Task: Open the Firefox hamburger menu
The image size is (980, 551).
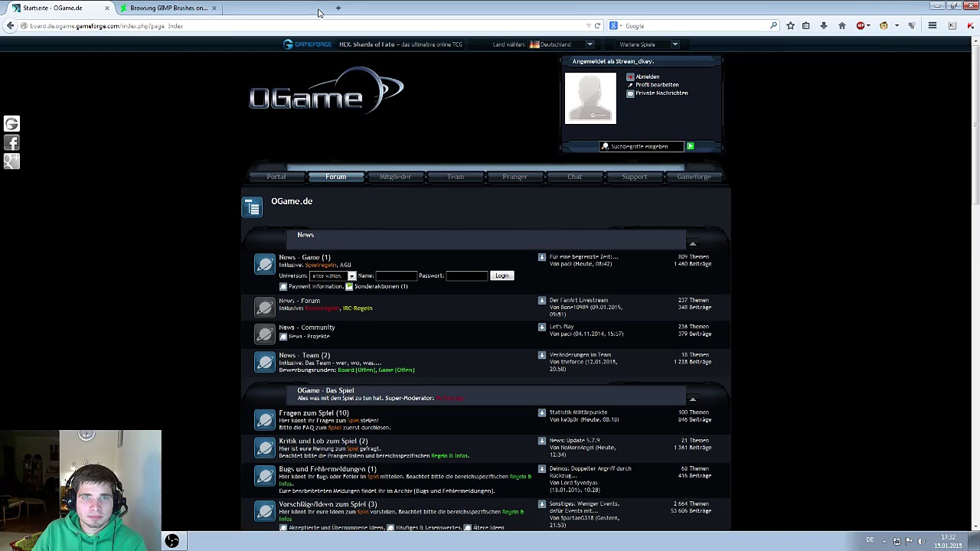Action: pos(933,26)
